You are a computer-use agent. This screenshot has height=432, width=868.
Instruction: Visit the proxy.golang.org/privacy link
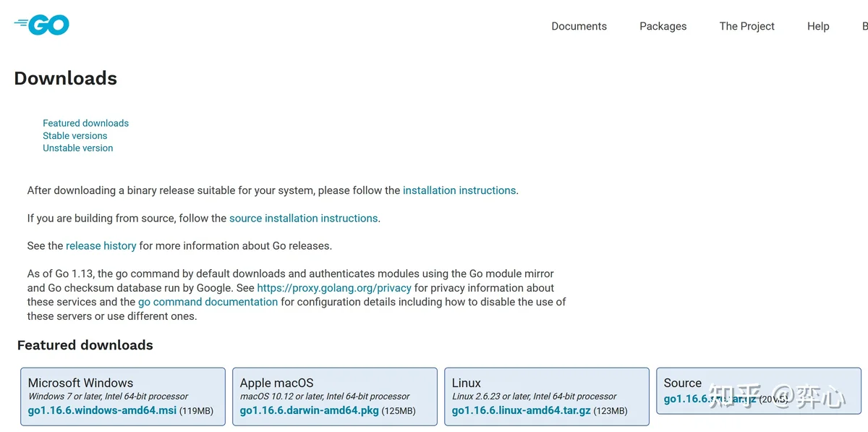[x=334, y=287]
